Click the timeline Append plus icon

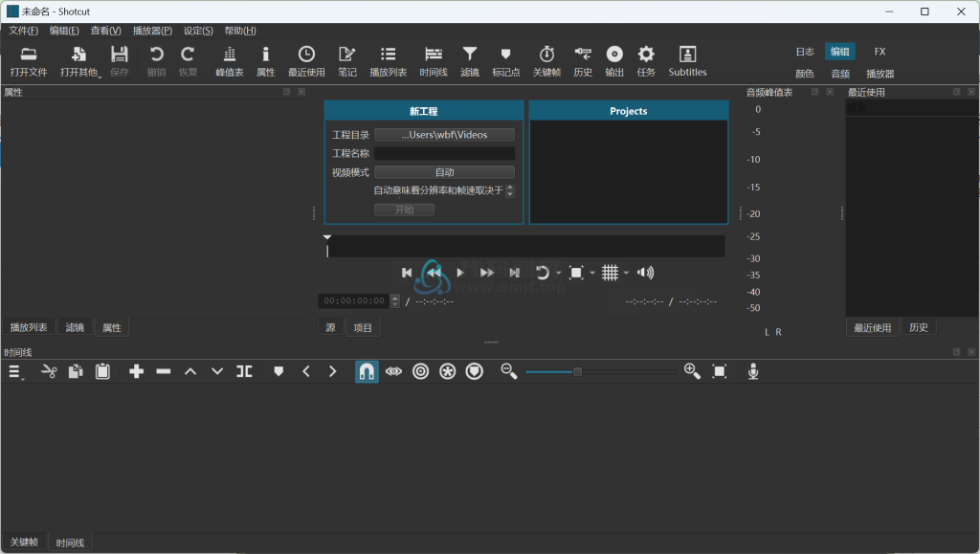136,371
